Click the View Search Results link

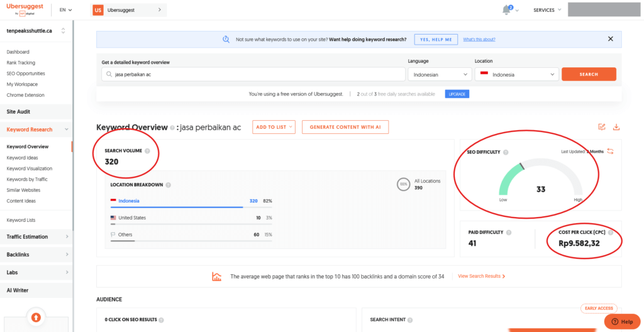pyautogui.click(x=481, y=277)
